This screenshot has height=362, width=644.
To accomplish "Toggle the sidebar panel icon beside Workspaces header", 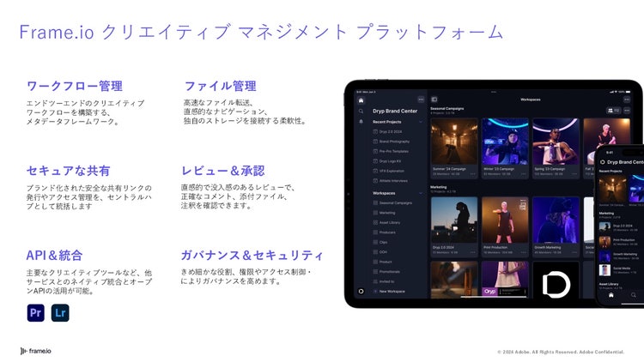I will (x=434, y=100).
